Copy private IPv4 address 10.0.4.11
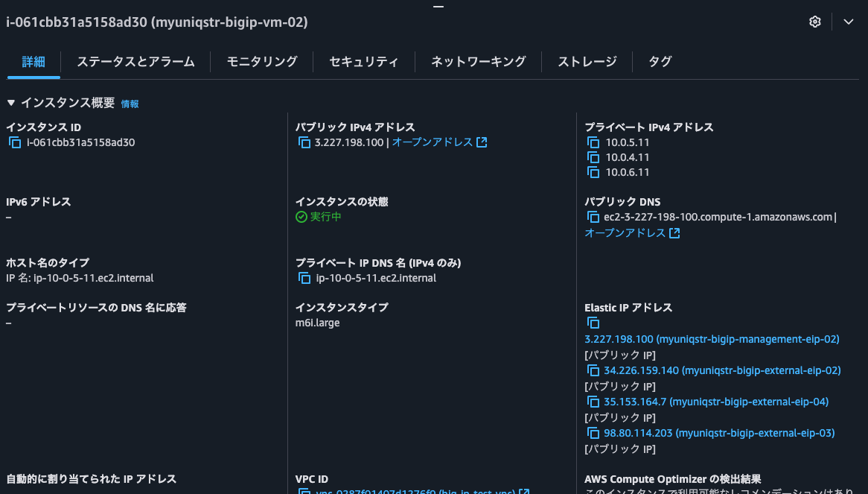This screenshot has width=868, height=494. [x=593, y=157]
